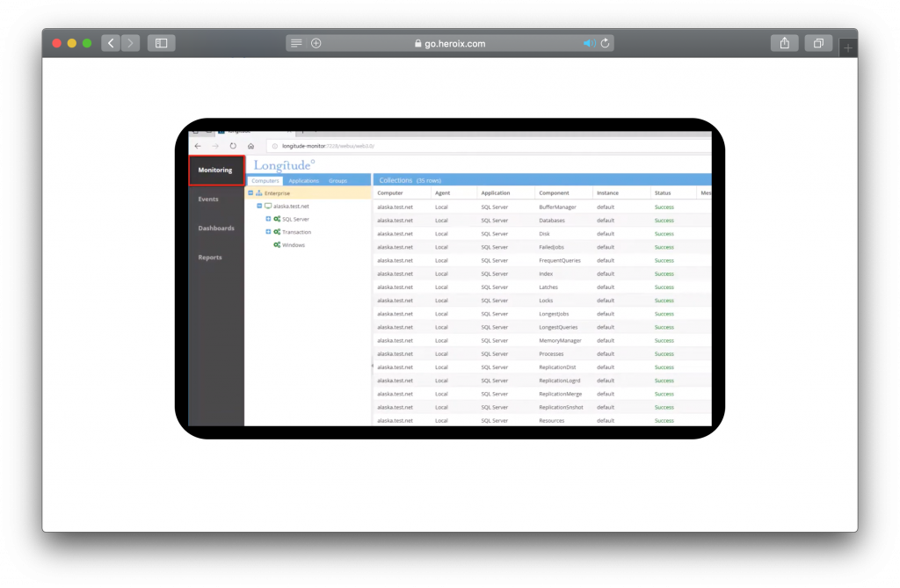Viewport: 900px width, 588px height.
Task: Open the Events section
Action: [x=208, y=200]
